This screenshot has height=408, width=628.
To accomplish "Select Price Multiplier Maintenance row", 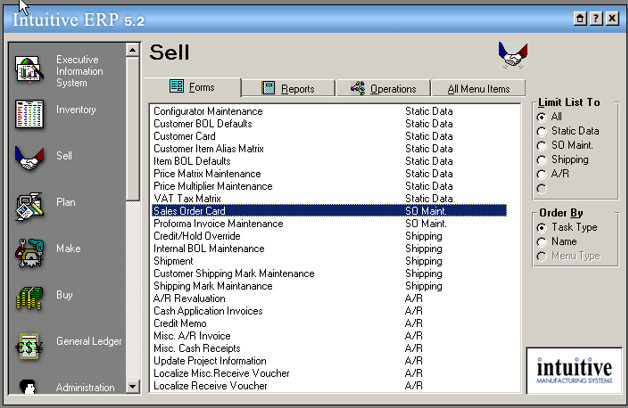I will [329, 186].
